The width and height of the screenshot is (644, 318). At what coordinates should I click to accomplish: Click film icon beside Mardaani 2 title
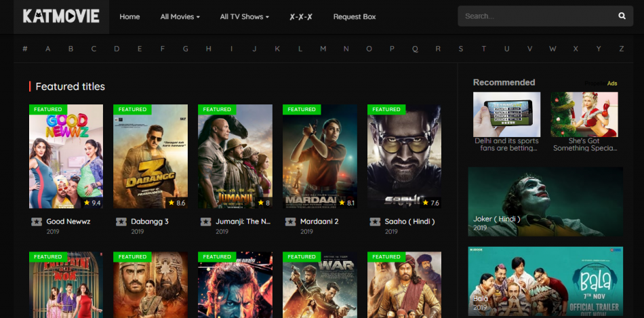pyautogui.click(x=290, y=222)
